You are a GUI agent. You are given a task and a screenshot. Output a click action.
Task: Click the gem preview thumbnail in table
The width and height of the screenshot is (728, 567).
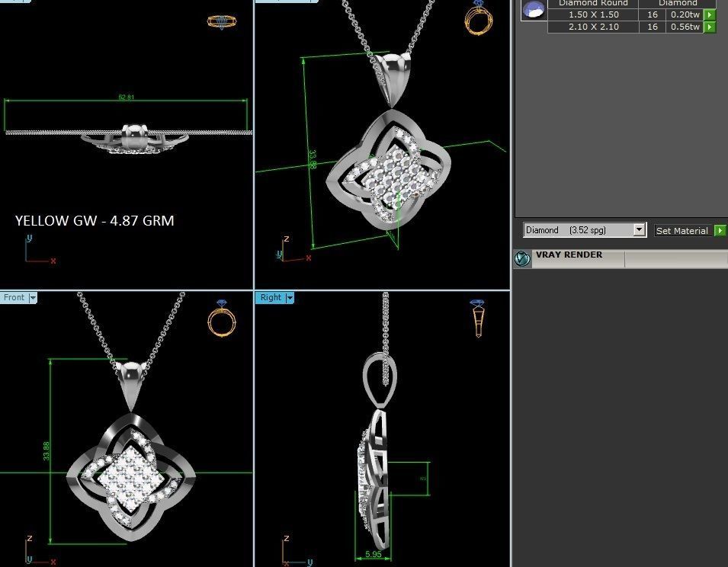point(534,9)
